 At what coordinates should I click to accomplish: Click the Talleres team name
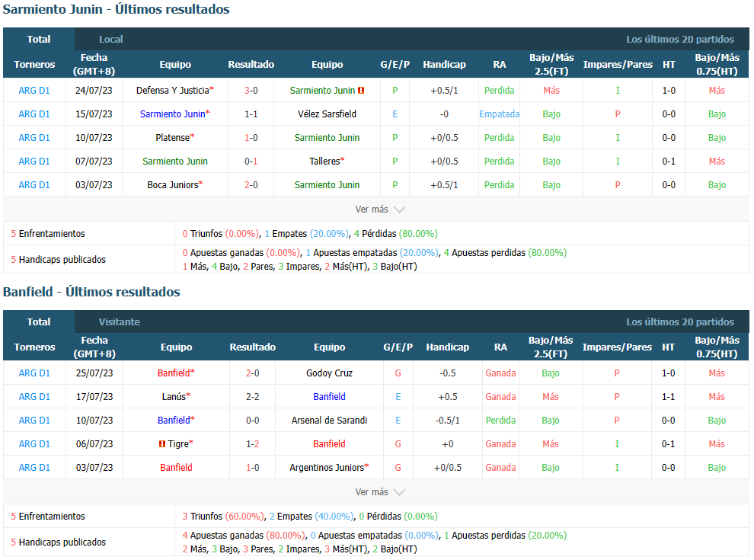[324, 162]
